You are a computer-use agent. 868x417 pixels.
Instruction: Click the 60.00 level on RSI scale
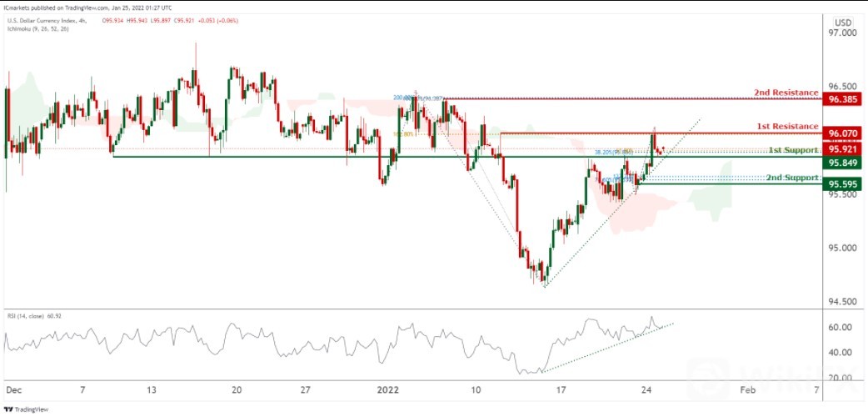(838, 328)
